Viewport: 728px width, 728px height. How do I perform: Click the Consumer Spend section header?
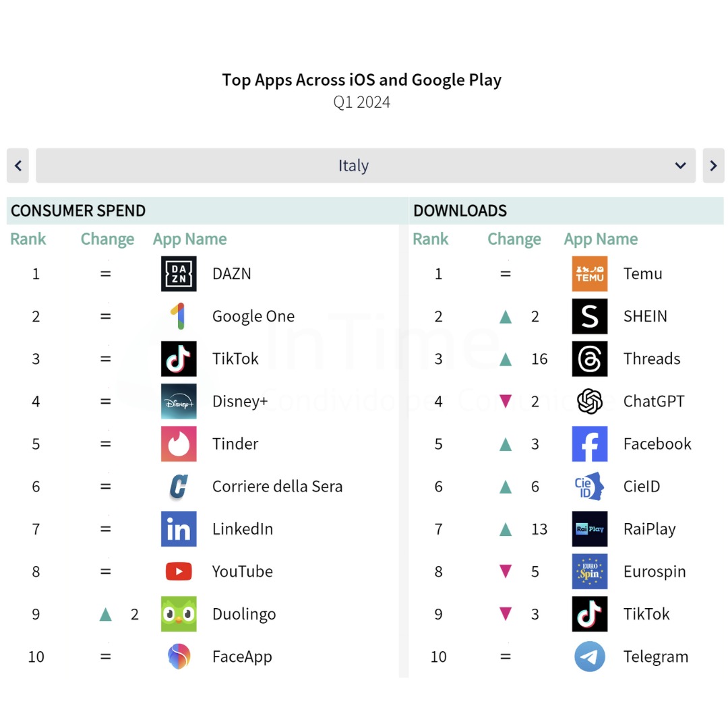click(78, 211)
